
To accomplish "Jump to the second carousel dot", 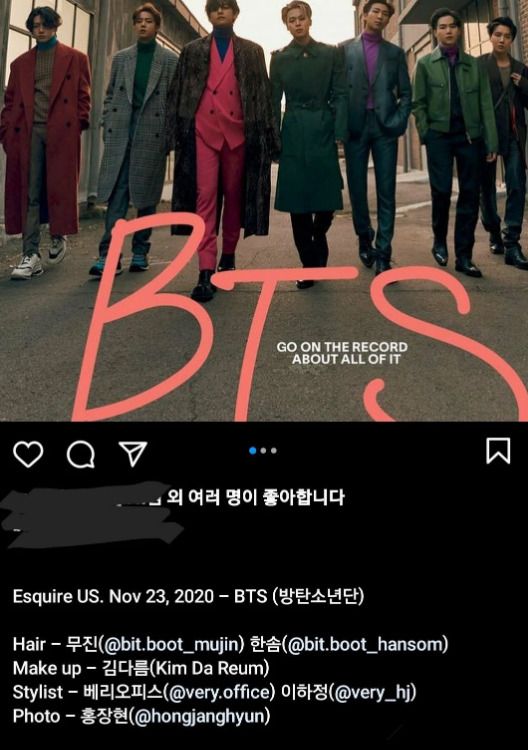I will point(263,451).
